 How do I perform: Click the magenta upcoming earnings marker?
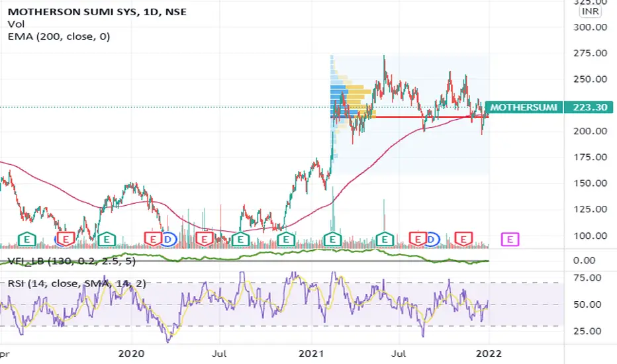[510, 240]
